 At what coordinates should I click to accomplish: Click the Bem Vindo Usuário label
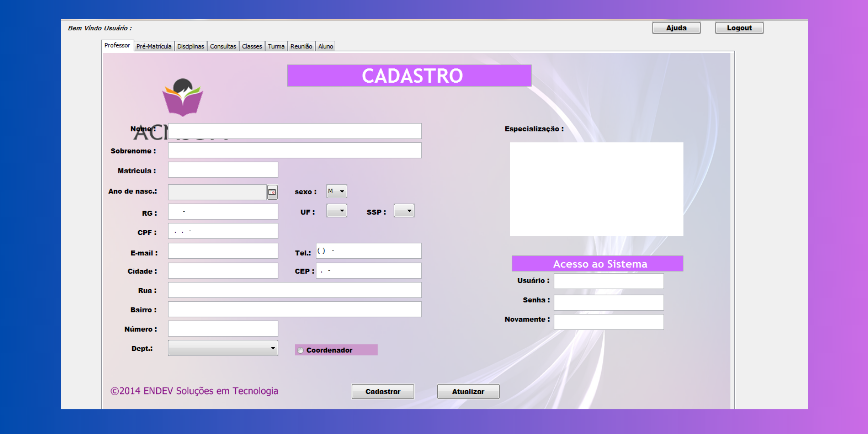click(x=100, y=28)
